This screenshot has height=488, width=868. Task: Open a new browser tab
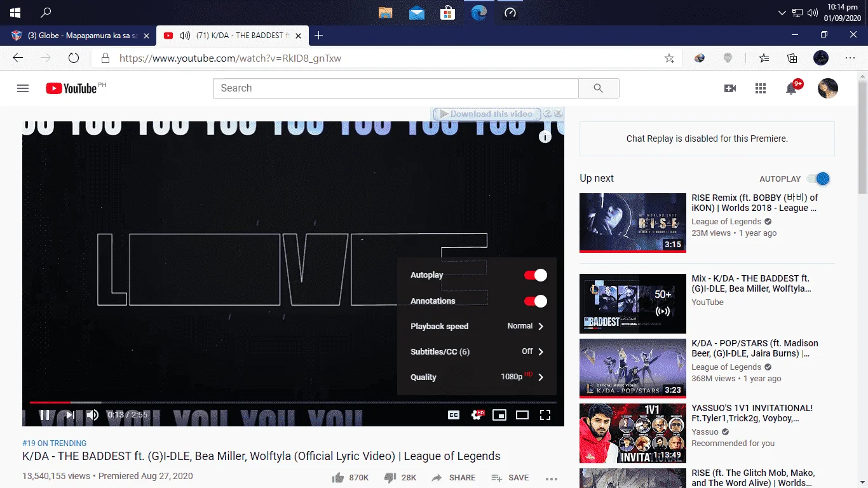click(x=319, y=36)
